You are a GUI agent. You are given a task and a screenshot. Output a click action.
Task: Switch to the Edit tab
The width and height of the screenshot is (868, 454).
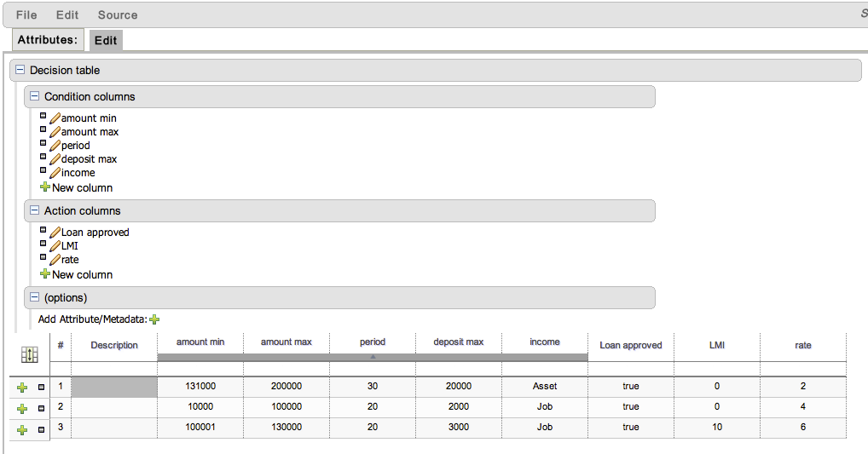106,41
